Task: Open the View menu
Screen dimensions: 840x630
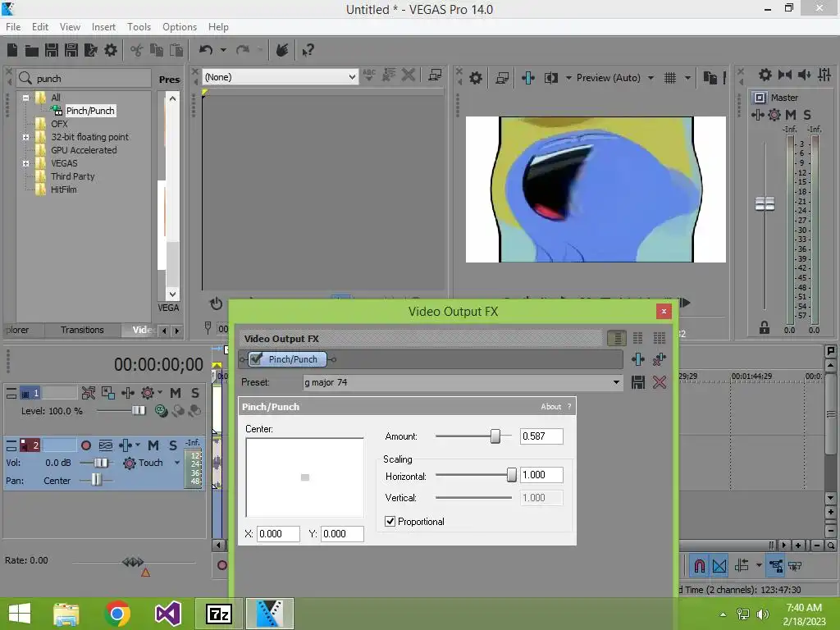Action: 71,27
